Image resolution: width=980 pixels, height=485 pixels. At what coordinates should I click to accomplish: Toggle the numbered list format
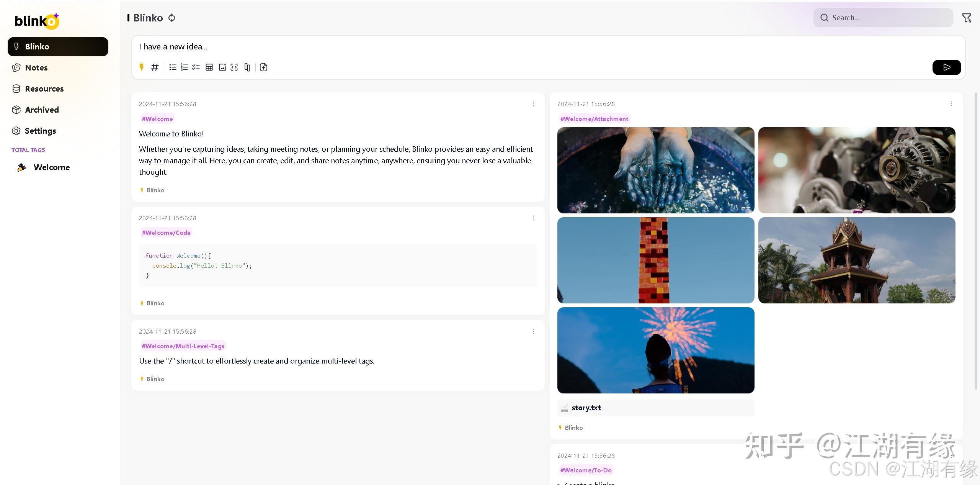click(x=184, y=67)
